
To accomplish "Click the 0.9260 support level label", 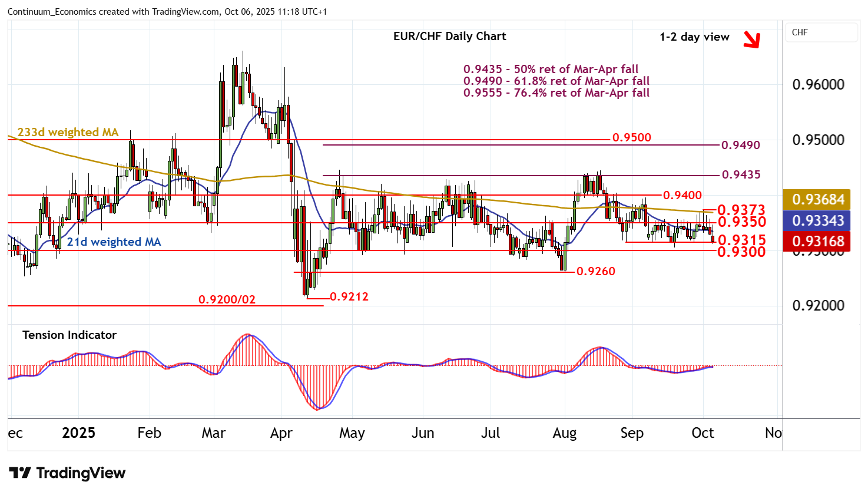I will pos(595,272).
